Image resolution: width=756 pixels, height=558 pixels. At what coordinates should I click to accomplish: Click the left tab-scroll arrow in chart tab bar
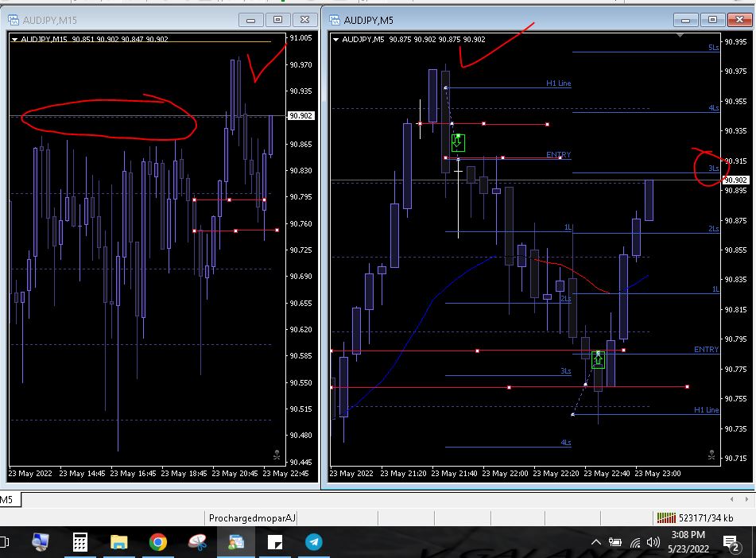[732, 499]
